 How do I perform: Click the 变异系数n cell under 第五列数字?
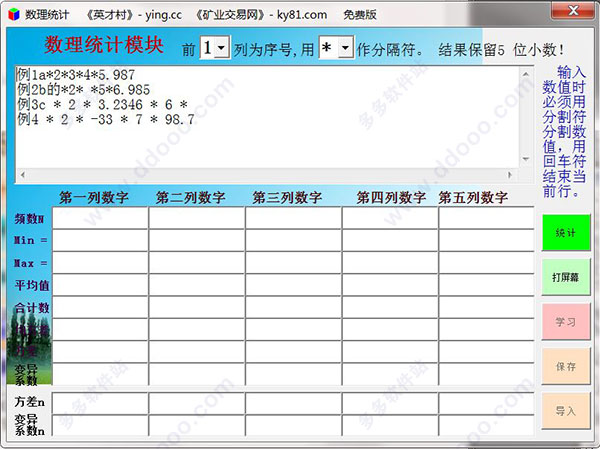[x=486, y=425]
